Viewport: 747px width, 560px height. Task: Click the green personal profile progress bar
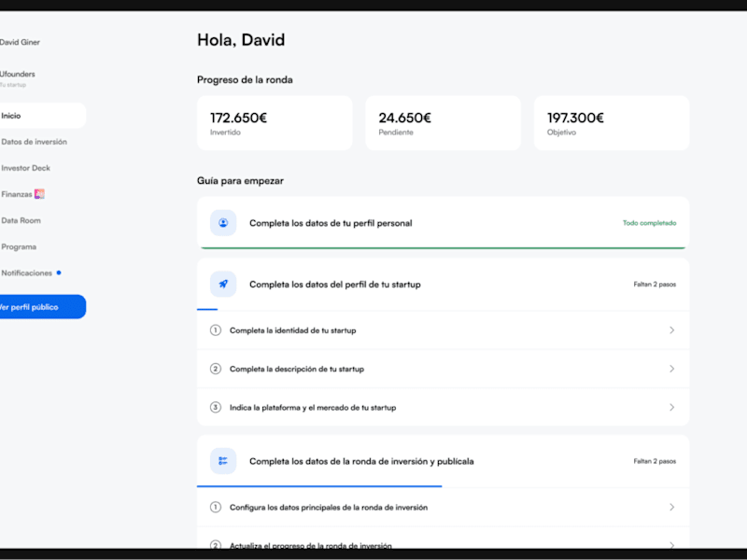tap(443, 248)
